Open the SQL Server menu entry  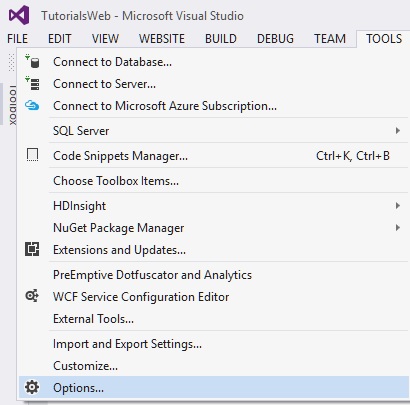213,131
